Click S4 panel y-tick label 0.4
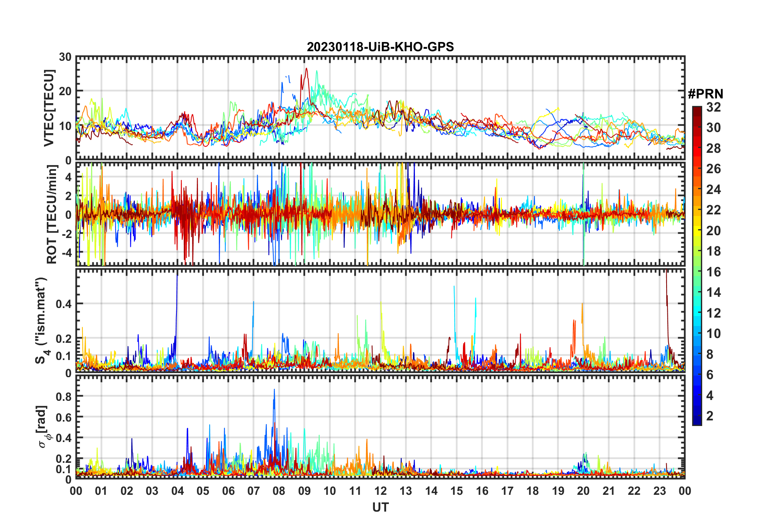 point(64,304)
